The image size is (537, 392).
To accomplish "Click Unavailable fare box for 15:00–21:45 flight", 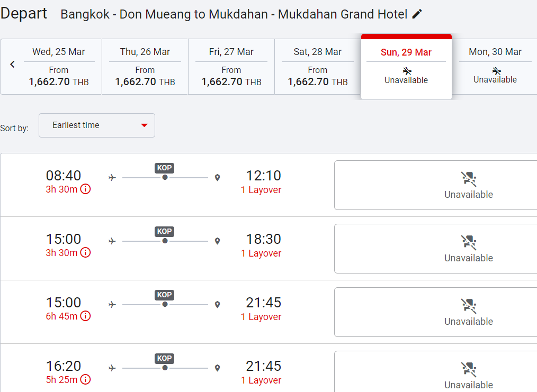I will coord(436,312).
